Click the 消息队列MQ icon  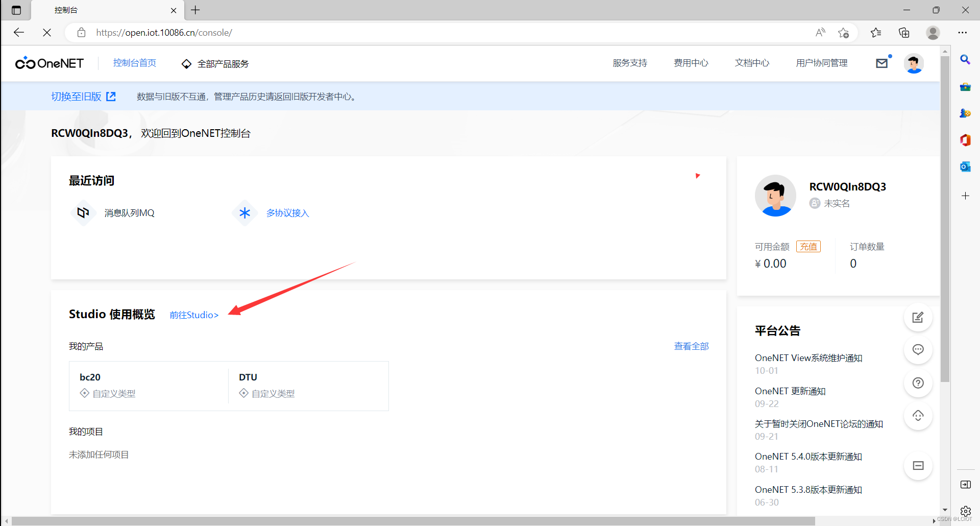pos(83,212)
